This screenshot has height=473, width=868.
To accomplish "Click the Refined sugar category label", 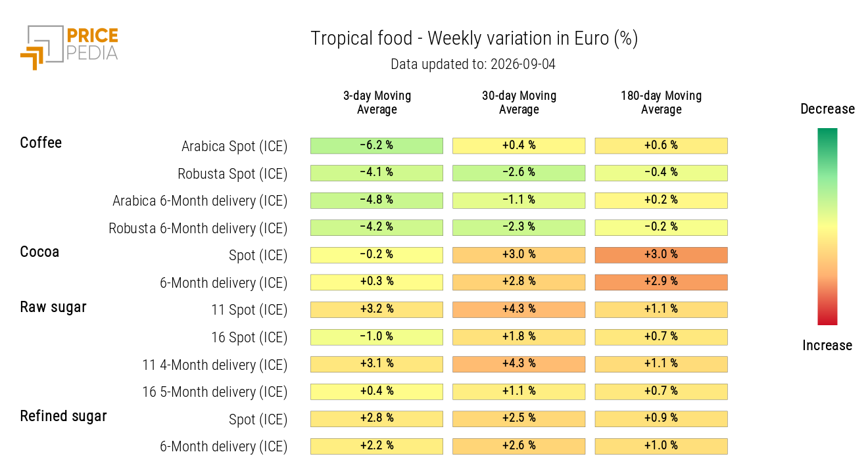I will point(63,416).
